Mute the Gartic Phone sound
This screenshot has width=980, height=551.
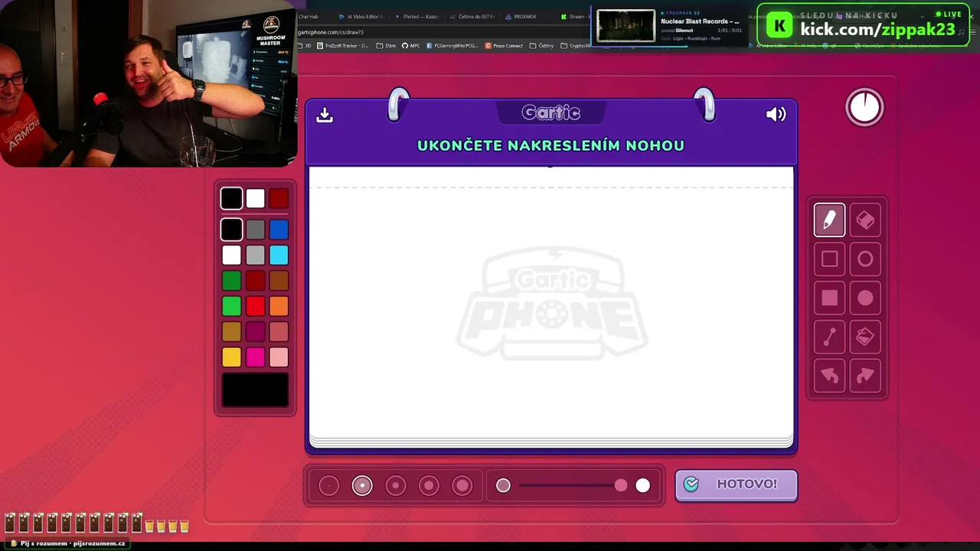[776, 114]
